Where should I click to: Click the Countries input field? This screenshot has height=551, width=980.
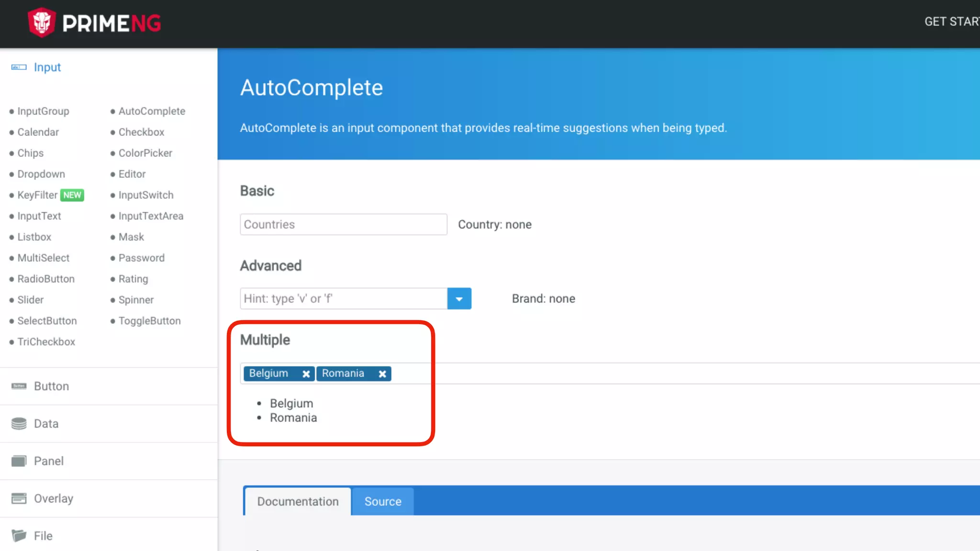tap(343, 224)
